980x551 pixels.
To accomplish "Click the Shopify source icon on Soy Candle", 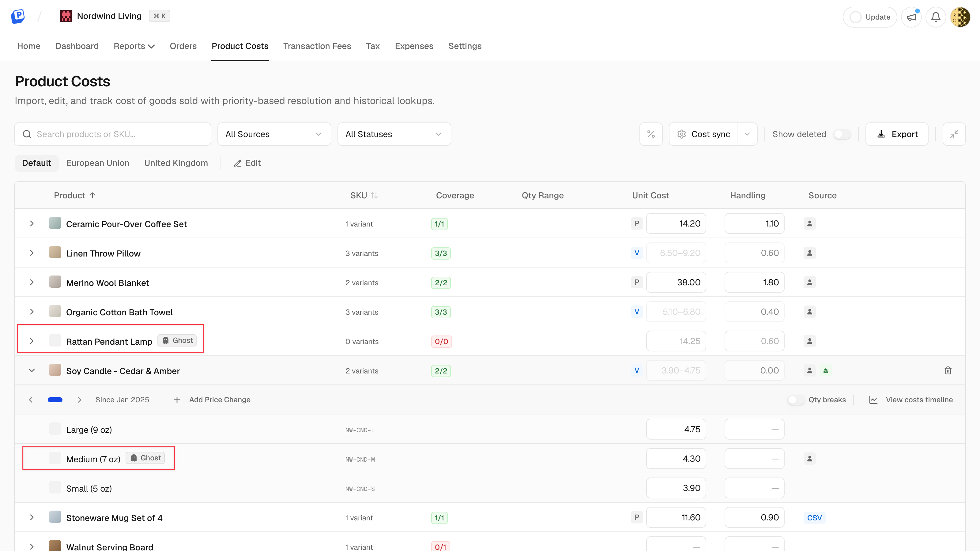I will [826, 370].
